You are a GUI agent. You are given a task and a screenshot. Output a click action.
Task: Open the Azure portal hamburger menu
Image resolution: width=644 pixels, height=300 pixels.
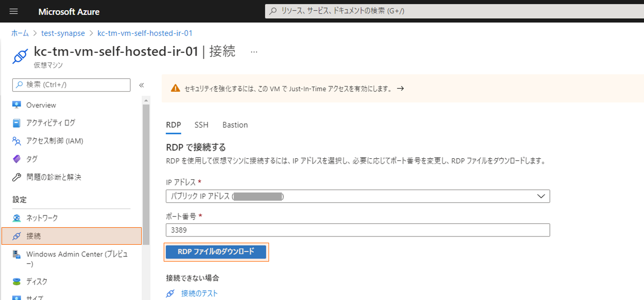pyautogui.click(x=14, y=11)
